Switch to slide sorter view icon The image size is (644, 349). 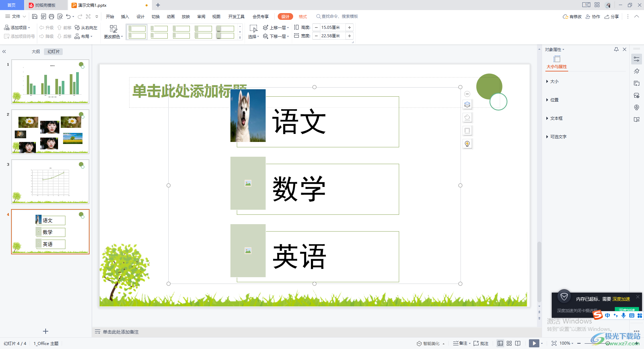click(x=509, y=343)
